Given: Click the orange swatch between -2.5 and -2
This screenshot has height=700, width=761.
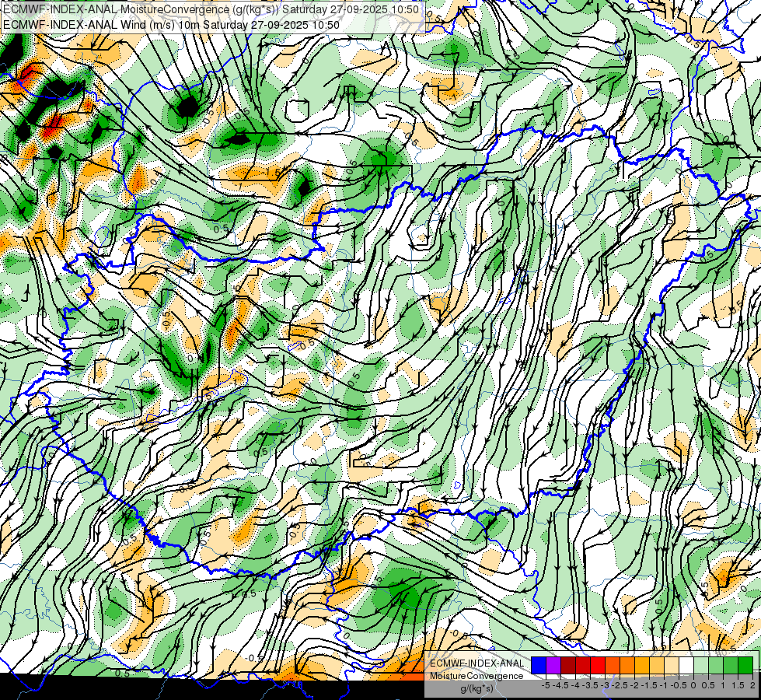Looking at the screenshot, I should (627, 665).
